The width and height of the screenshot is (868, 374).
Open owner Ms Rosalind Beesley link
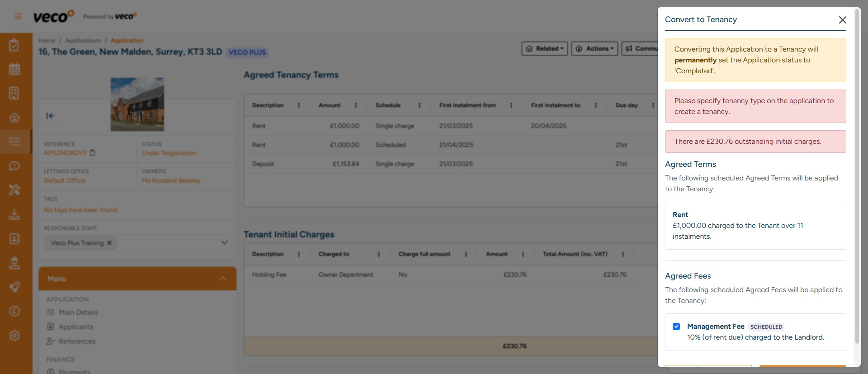click(x=171, y=180)
